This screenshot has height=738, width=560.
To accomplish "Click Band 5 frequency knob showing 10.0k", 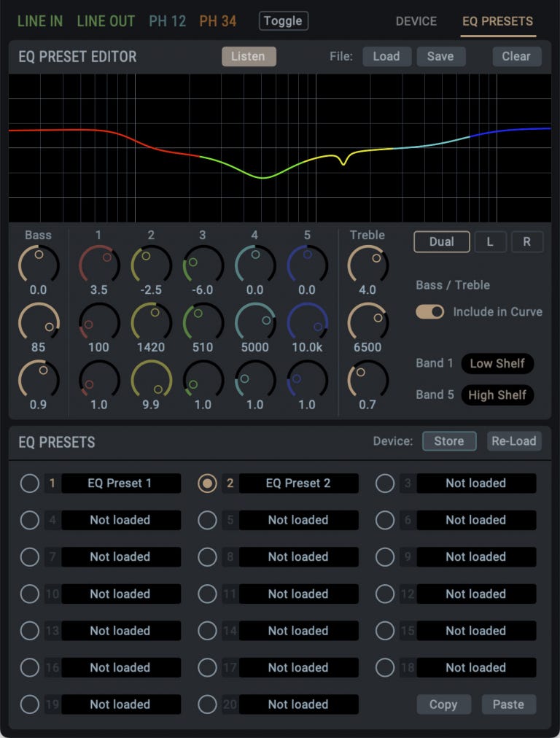I will pos(307,322).
